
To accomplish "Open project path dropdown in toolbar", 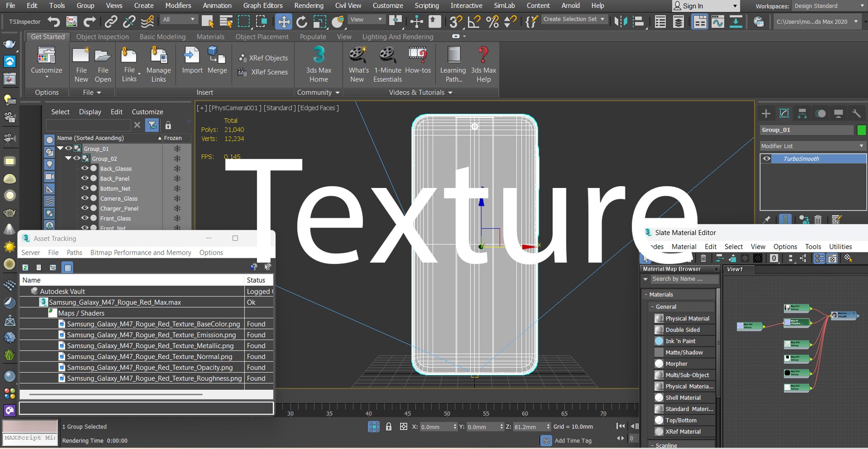I will click(817, 21).
